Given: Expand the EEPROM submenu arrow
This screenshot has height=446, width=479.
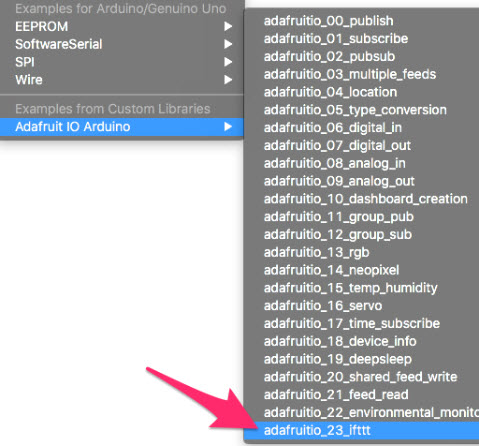Looking at the screenshot, I should pyautogui.click(x=228, y=26).
